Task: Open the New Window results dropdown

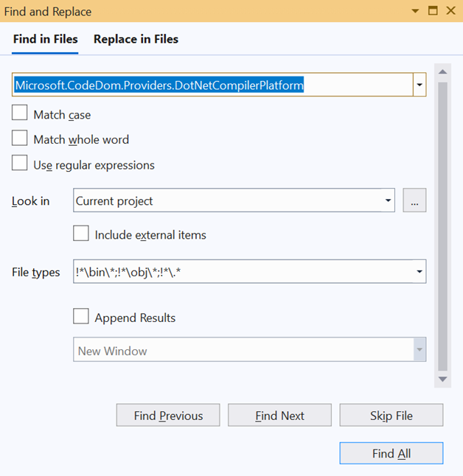Action: [419, 350]
